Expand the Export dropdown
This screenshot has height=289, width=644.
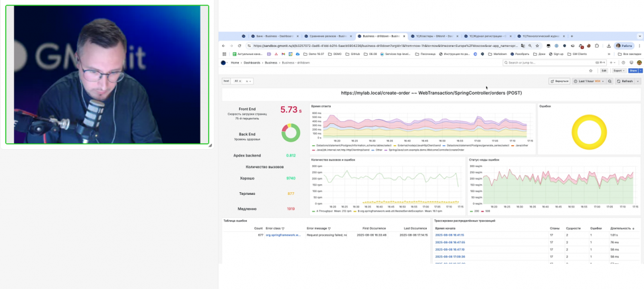coord(619,71)
